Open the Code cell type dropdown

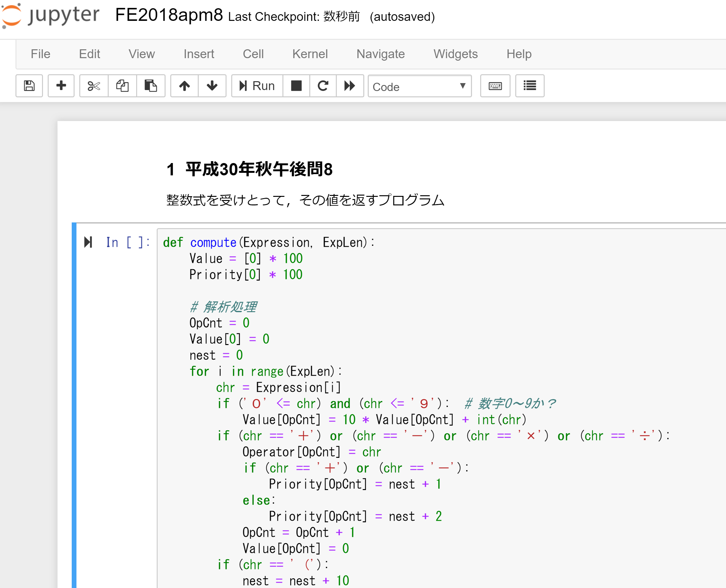coord(420,86)
